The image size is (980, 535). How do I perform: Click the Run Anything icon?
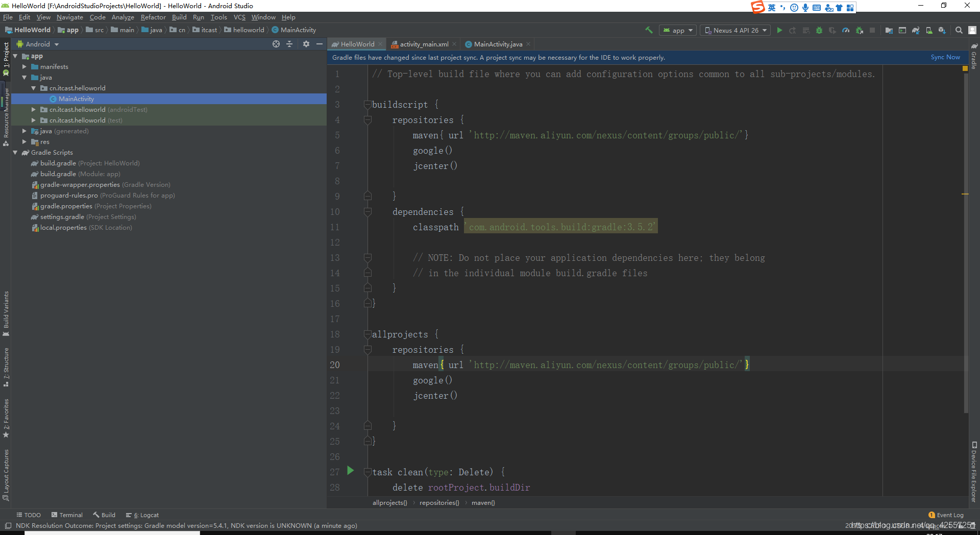902,30
